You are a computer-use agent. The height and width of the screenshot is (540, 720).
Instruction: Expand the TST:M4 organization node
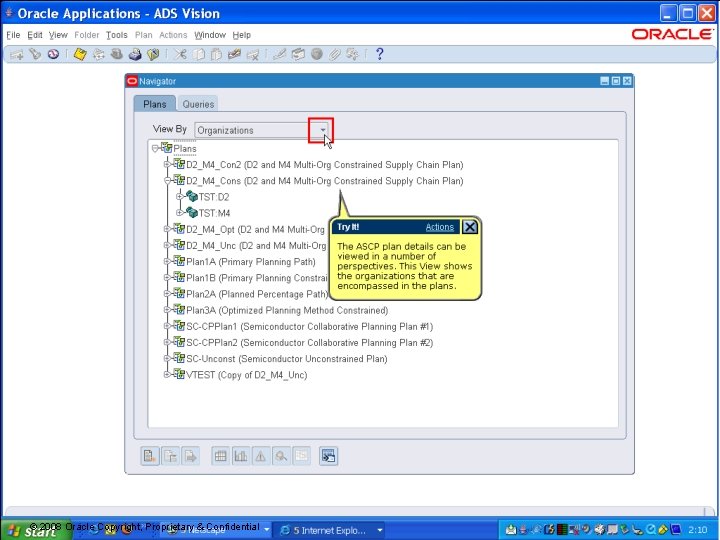tap(180, 213)
